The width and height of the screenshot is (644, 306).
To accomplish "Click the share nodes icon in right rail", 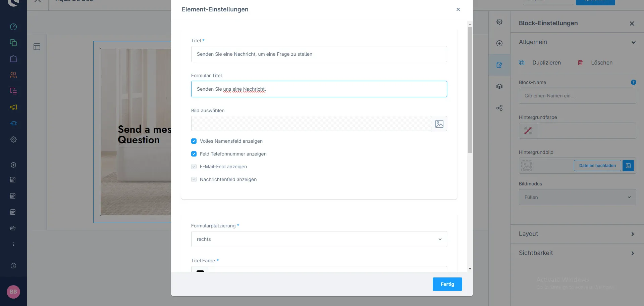I will [x=499, y=108].
